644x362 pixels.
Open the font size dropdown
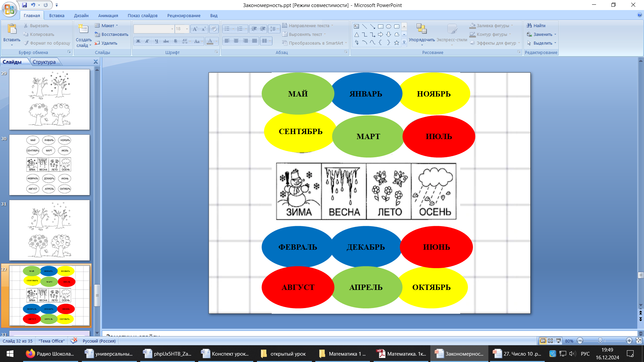187,29
